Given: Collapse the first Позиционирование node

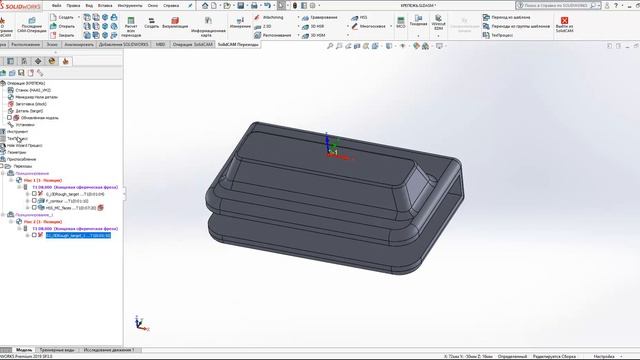Looking at the screenshot, I should 3,173.
